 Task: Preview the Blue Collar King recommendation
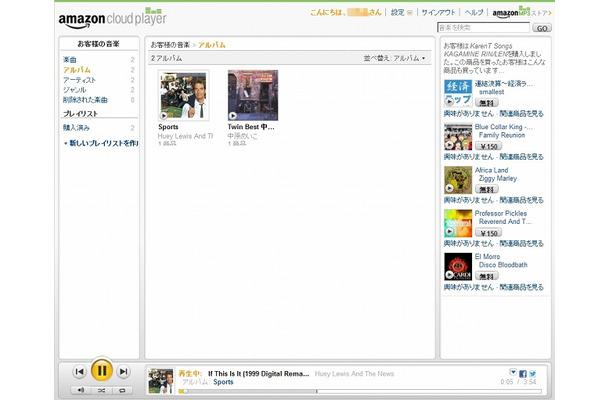click(x=449, y=145)
